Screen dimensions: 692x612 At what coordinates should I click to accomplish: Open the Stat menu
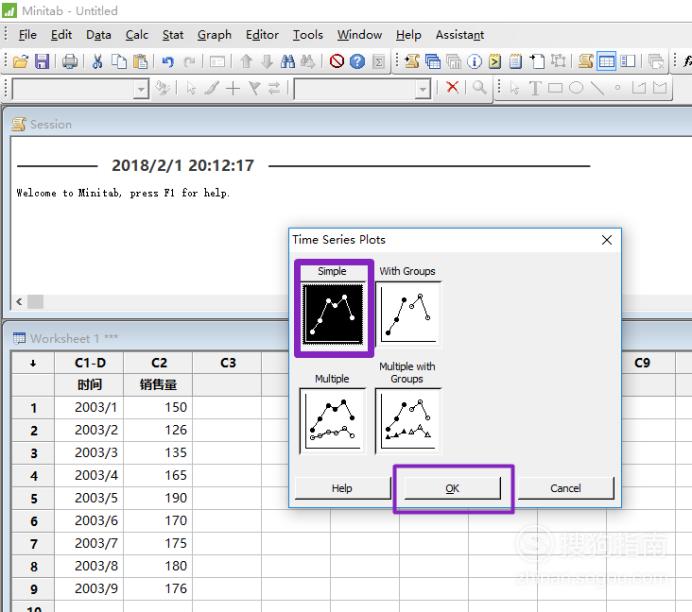pos(173,35)
